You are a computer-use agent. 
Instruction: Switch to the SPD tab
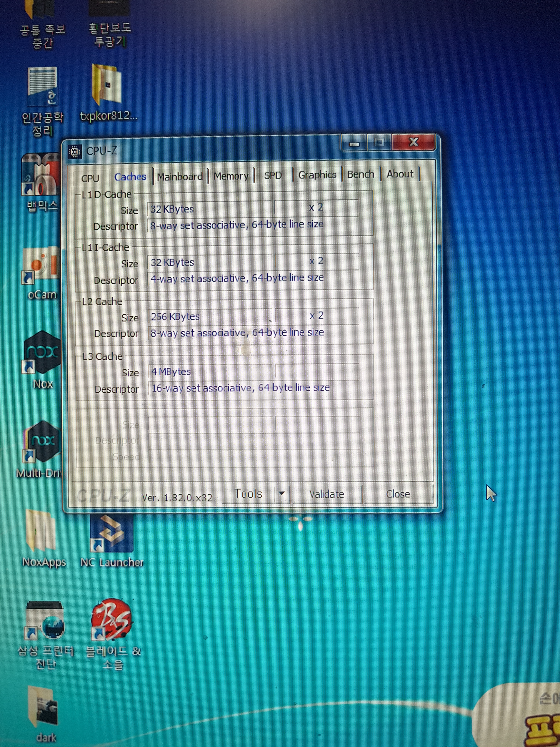click(273, 175)
